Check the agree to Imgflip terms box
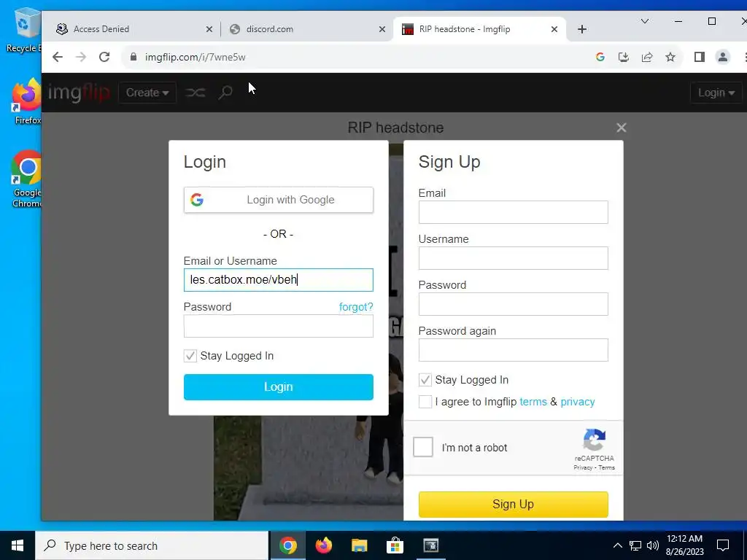The width and height of the screenshot is (747, 560). click(x=425, y=402)
